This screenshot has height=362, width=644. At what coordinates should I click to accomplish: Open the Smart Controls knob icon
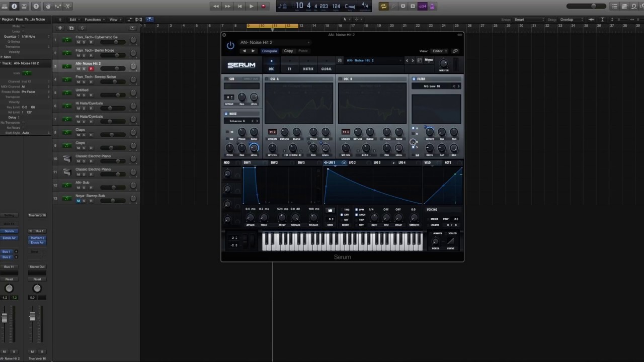(x=48, y=6)
